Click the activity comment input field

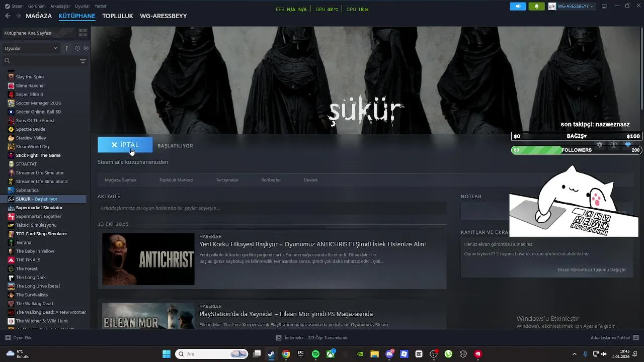[x=272, y=208]
